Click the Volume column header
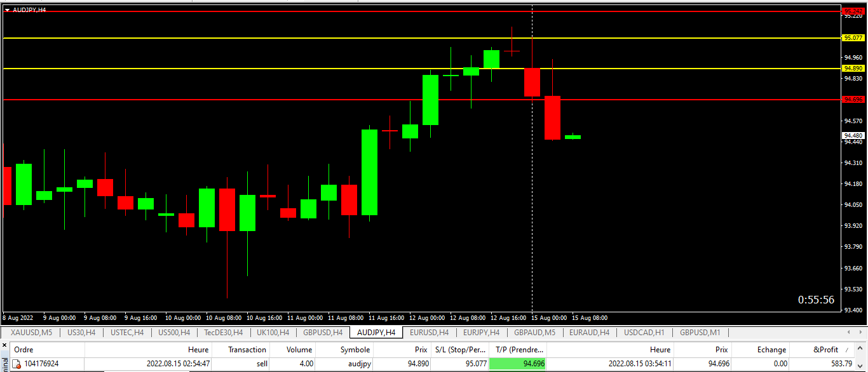Image resolution: width=868 pixels, height=372 pixels. tap(292, 350)
